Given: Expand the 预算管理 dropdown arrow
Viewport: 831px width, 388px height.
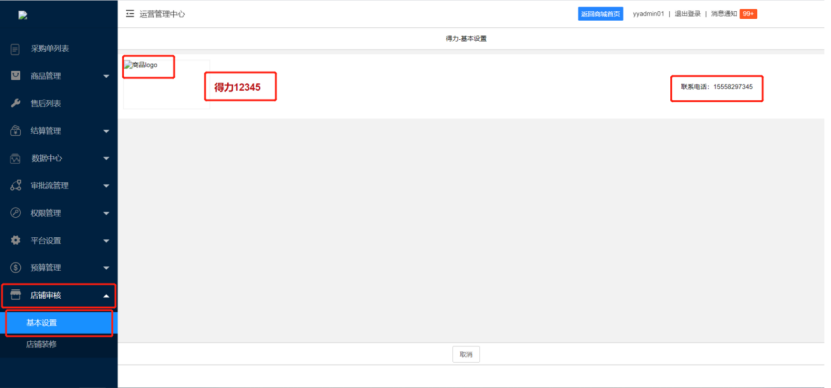Looking at the screenshot, I should [x=106, y=268].
